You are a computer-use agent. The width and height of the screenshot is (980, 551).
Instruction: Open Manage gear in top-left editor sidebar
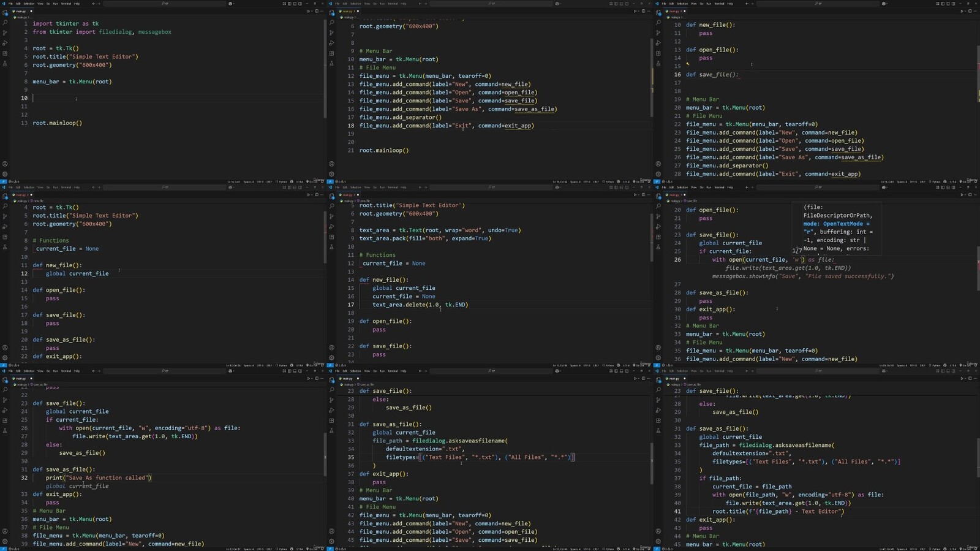coord(5,174)
